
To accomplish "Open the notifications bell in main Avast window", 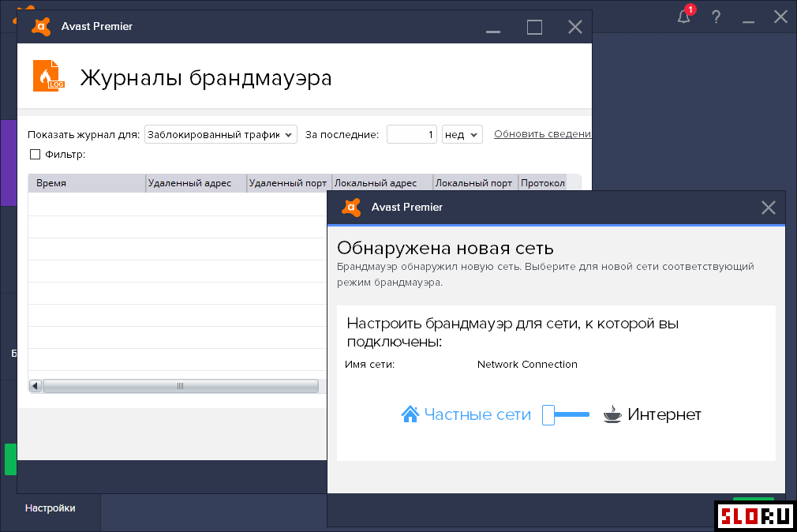I will (685, 17).
